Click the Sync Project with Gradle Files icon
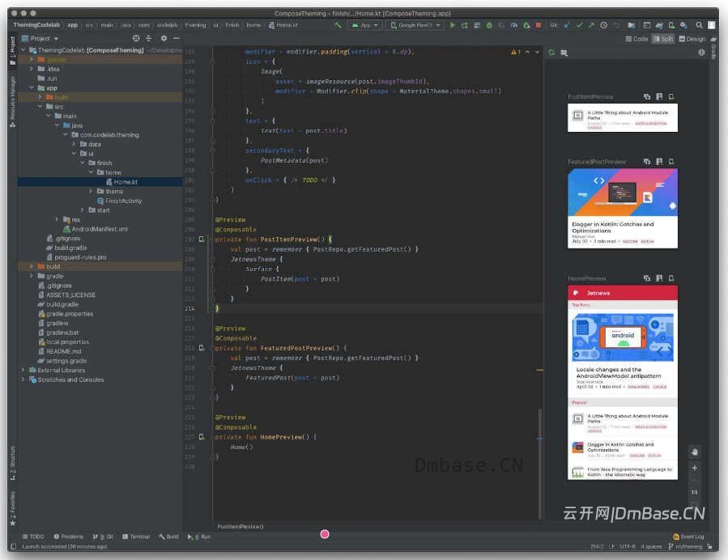This screenshot has width=728, height=560. (659, 25)
